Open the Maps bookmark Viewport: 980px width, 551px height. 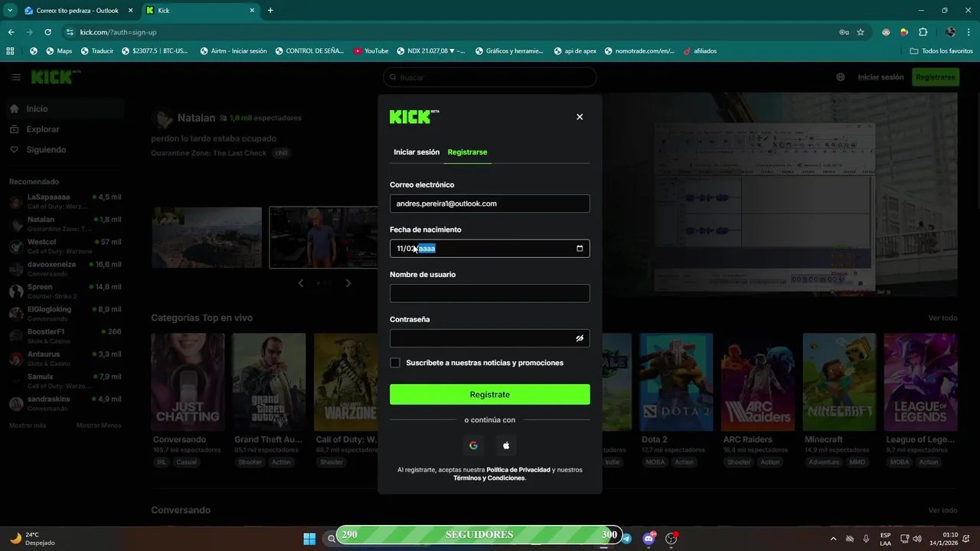pyautogui.click(x=59, y=51)
